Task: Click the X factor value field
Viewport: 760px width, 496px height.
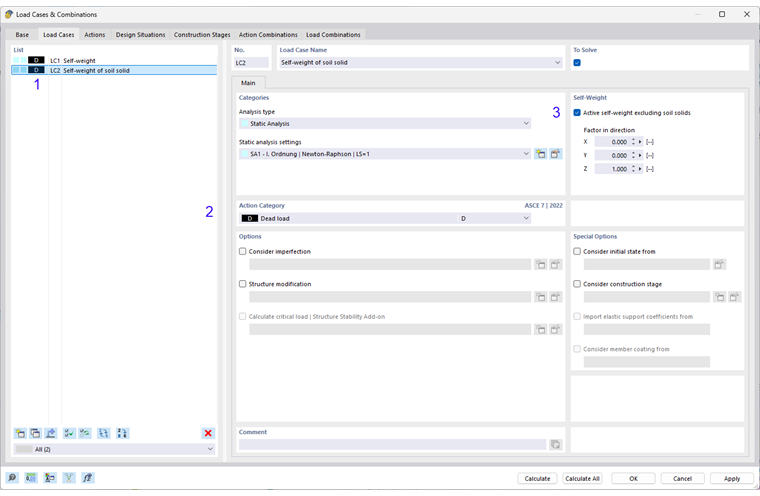Action: tap(612, 142)
